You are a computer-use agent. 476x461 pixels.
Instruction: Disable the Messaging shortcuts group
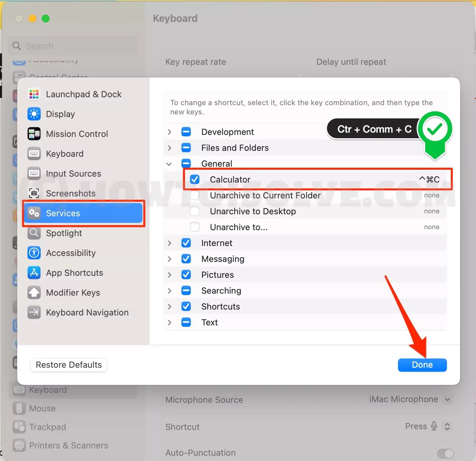click(186, 259)
